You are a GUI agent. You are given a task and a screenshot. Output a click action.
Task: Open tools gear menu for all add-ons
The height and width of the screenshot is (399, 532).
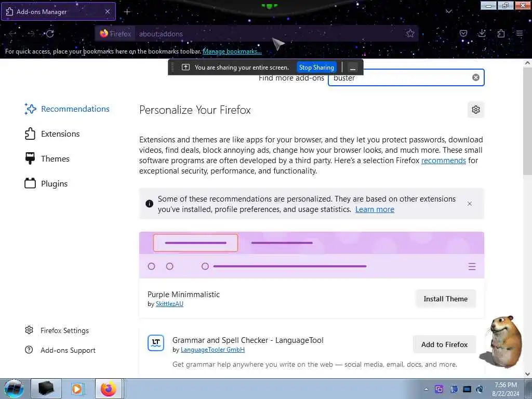[476, 110]
